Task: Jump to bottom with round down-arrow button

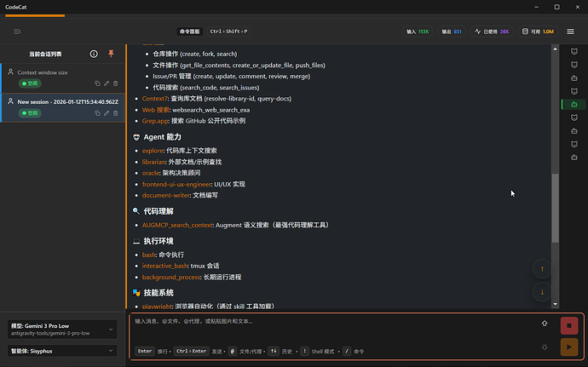Action: [x=542, y=292]
